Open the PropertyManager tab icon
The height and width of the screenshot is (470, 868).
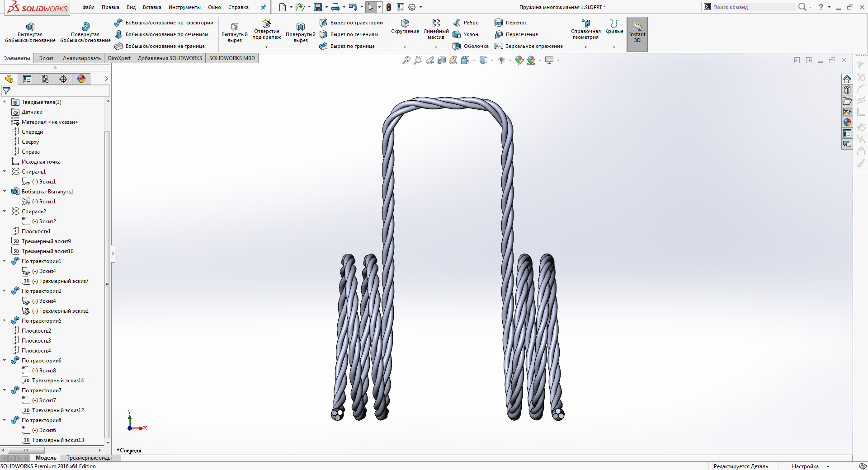(x=27, y=79)
